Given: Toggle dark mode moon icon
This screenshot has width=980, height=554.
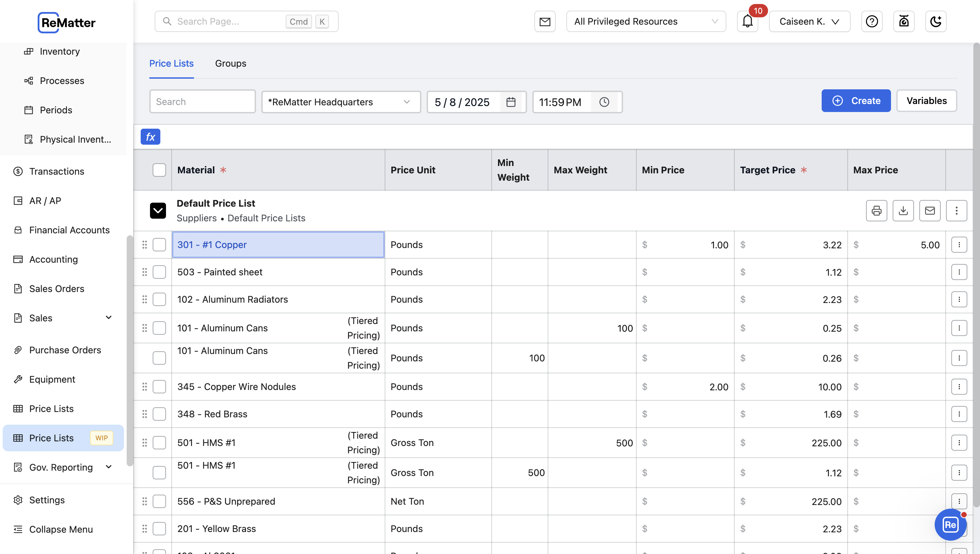Looking at the screenshot, I should pos(936,21).
